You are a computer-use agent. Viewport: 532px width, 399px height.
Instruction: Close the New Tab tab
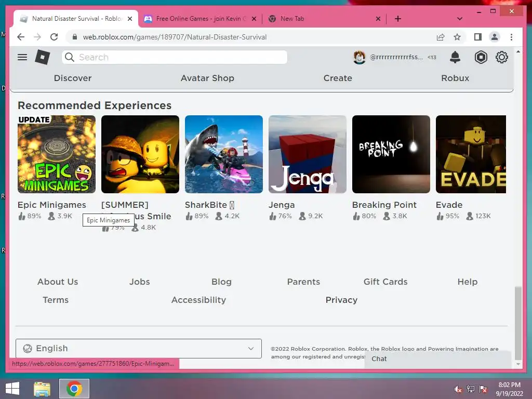click(x=378, y=19)
